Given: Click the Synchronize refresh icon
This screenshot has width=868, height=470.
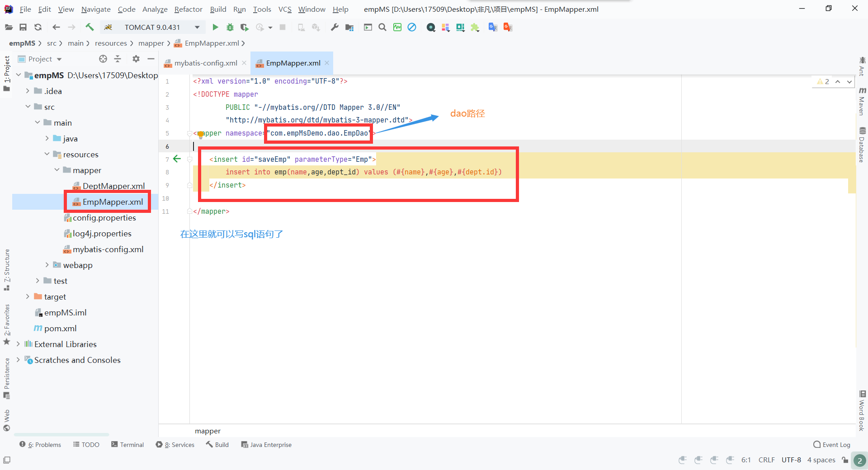Looking at the screenshot, I should pos(38,28).
